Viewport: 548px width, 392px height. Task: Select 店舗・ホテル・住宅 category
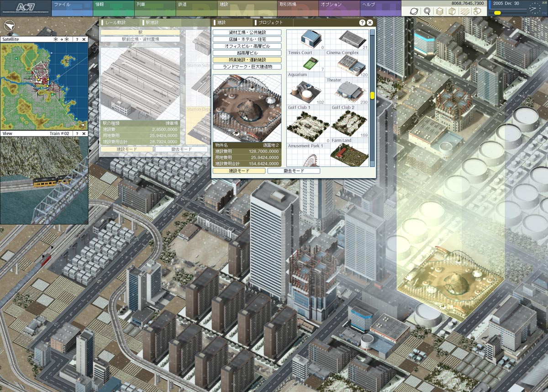(x=247, y=39)
